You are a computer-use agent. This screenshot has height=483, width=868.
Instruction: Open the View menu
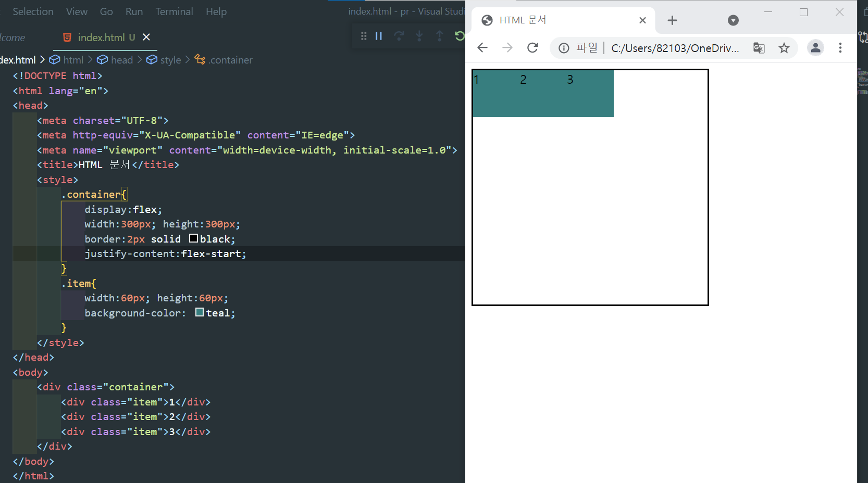point(77,11)
